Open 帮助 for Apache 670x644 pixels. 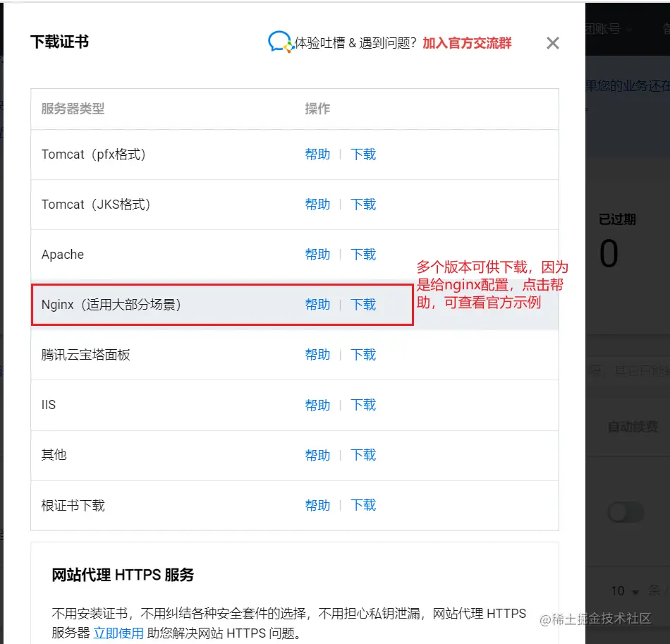click(x=317, y=254)
